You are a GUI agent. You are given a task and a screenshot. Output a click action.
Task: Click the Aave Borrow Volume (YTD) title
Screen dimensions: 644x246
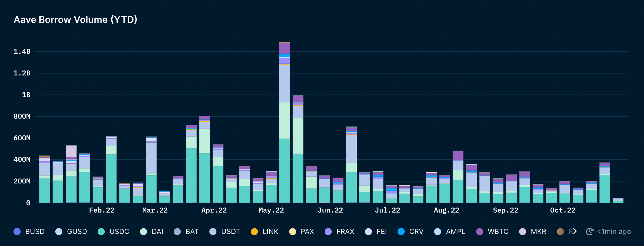coord(76,20)
